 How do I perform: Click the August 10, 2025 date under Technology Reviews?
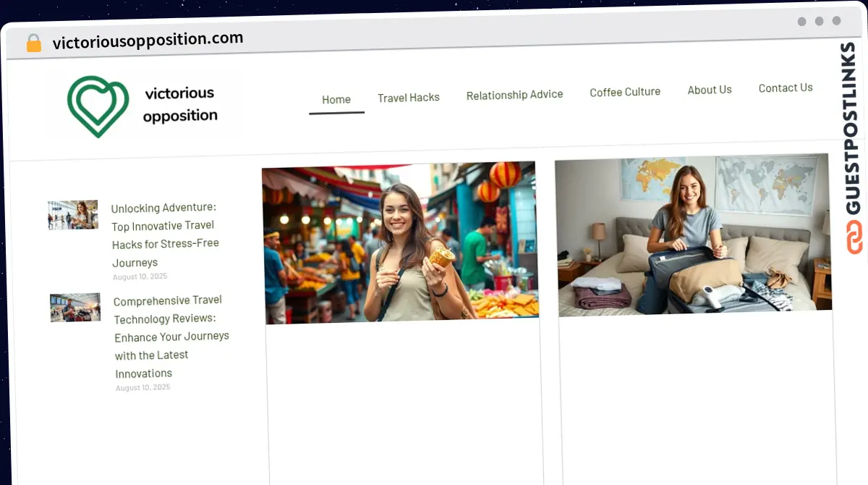142,387
